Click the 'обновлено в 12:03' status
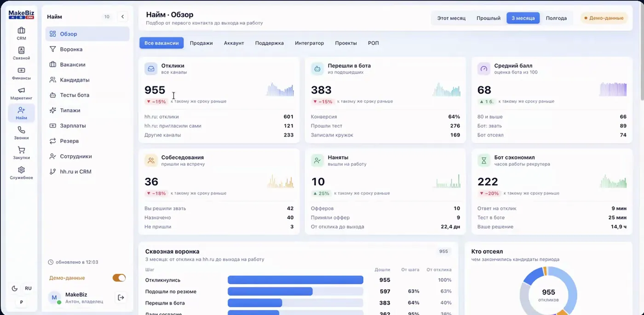The width and height of the screenshot is (644, 315). [x=74, y=262]
